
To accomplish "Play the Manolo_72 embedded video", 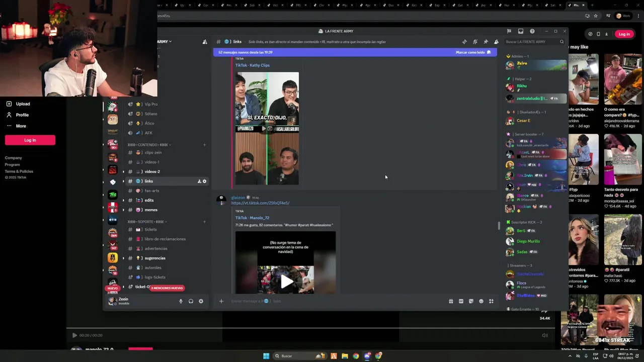I will point(286,282).
